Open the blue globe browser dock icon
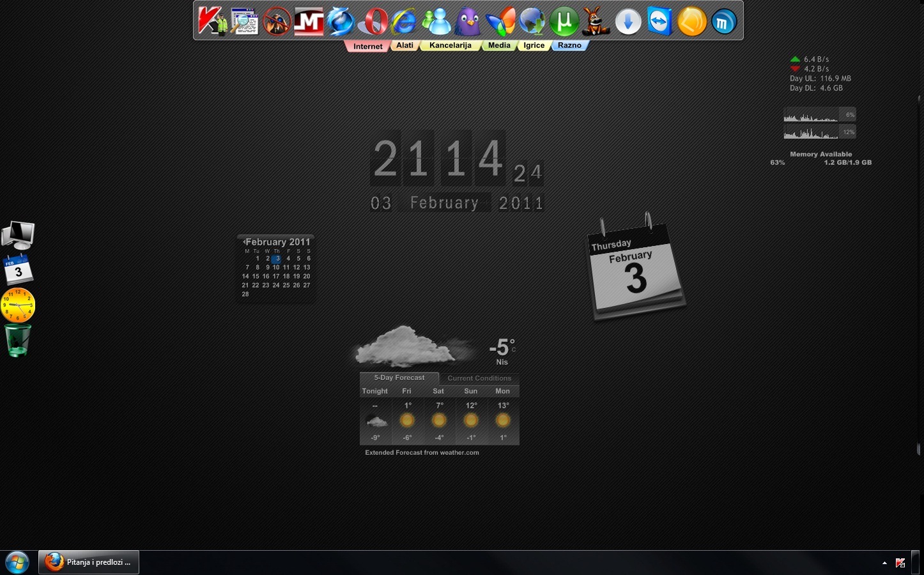924x575 pixels. coord(341,21)
